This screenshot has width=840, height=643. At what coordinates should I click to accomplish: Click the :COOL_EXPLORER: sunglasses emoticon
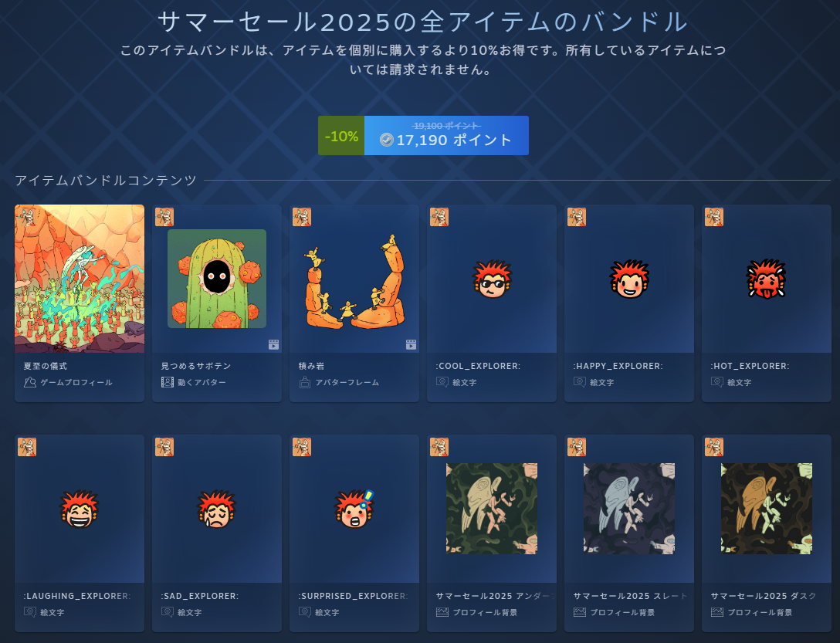pos(492,279)
